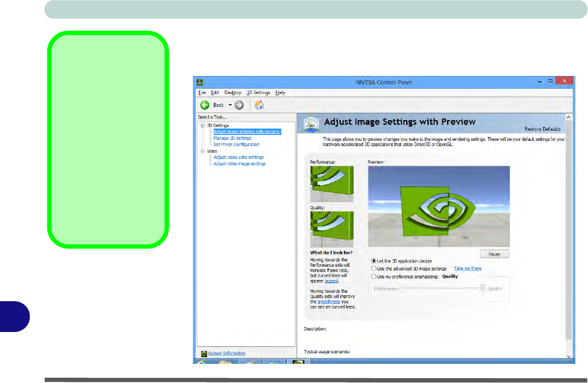Screen dimensions: 588x383
Task: Click the 'Description:' label
Action: 315,329
